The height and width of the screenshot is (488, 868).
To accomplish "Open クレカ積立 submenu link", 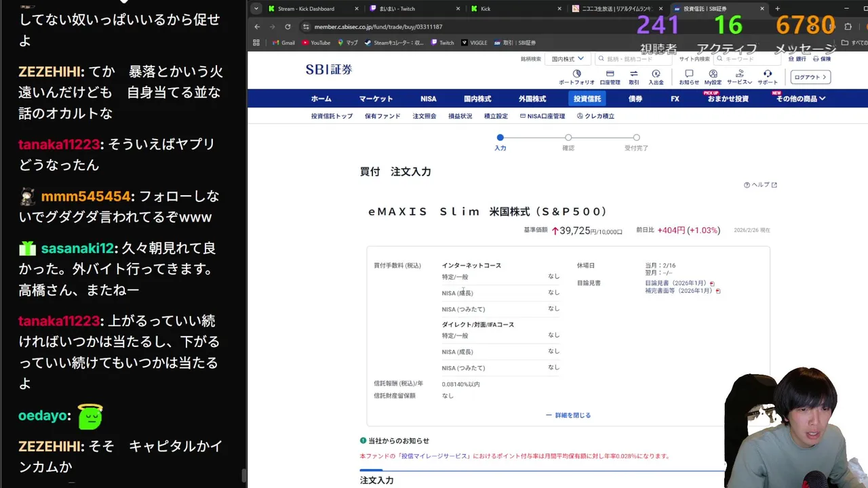I will [595, 116].
